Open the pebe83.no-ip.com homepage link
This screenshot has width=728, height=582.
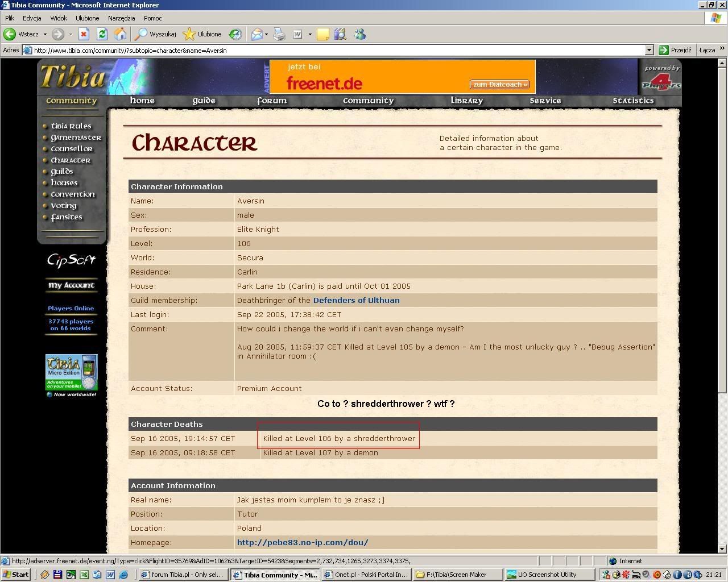tap(303, 542)
